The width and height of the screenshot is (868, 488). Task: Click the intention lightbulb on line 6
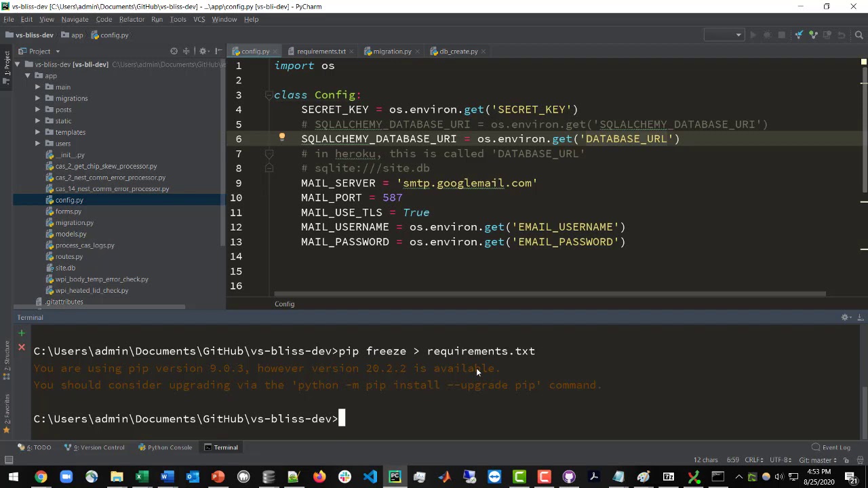tap(282, 138)
